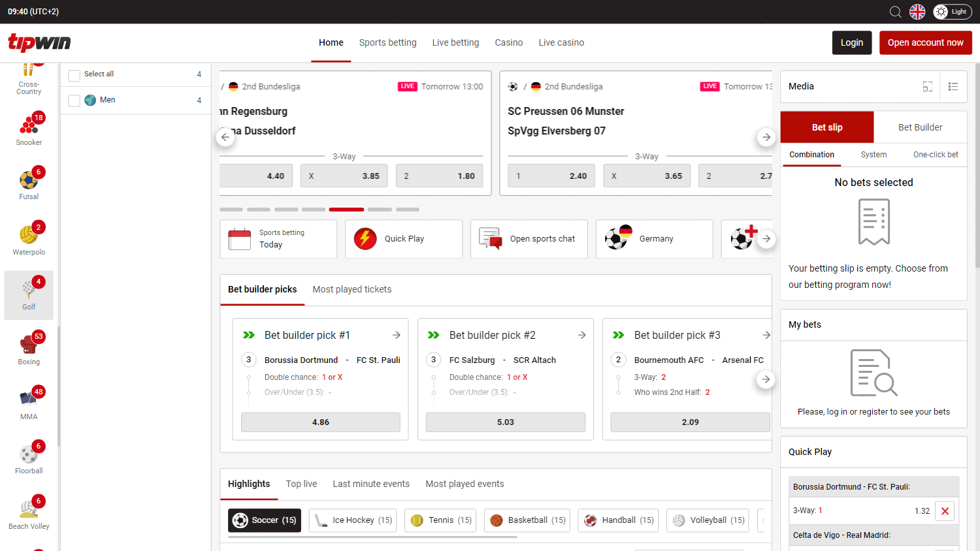
Task: Select the Futsal sport icon
Action: [x=29, y=184]
